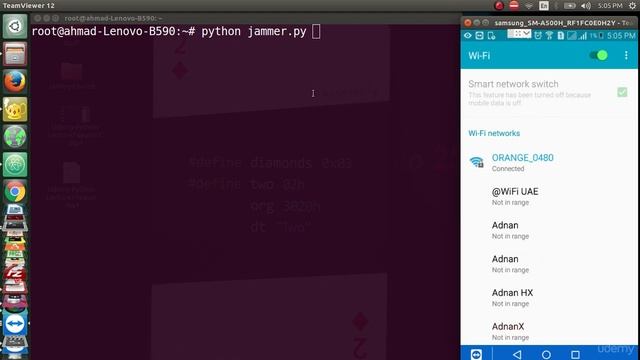
Task: Switch to TeamViewer in the dock
Action: coord(15,323)
